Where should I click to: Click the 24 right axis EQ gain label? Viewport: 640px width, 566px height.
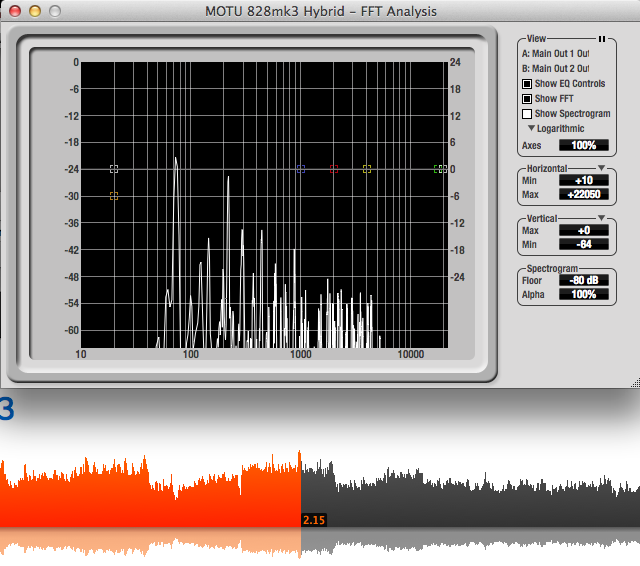coord(455,62)
